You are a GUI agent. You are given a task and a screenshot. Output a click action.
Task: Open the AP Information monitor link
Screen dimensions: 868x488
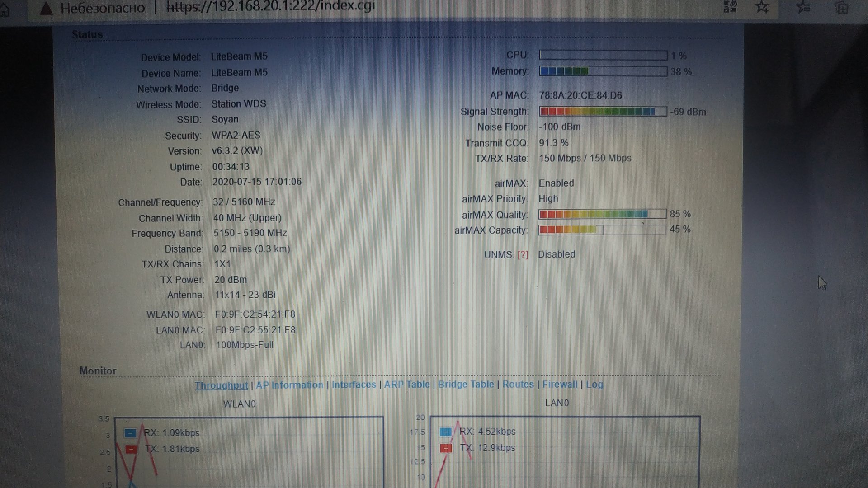tap(289, 385)
